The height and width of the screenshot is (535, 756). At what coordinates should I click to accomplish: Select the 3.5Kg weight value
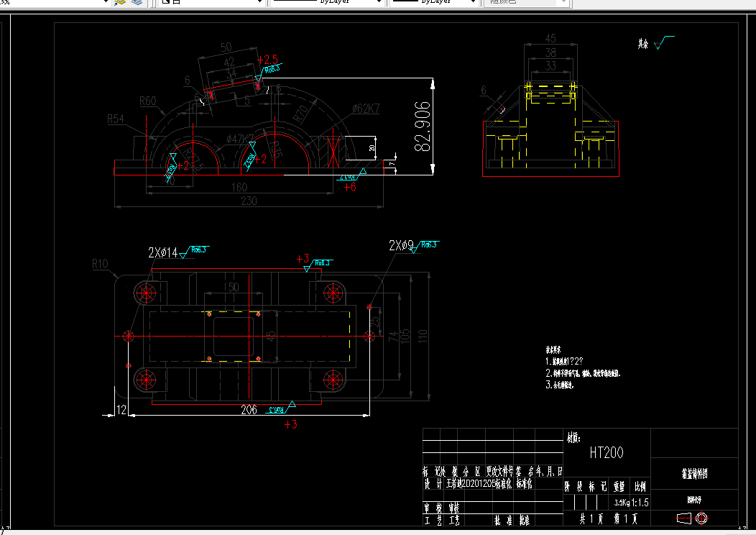click(x=622, y=503)
